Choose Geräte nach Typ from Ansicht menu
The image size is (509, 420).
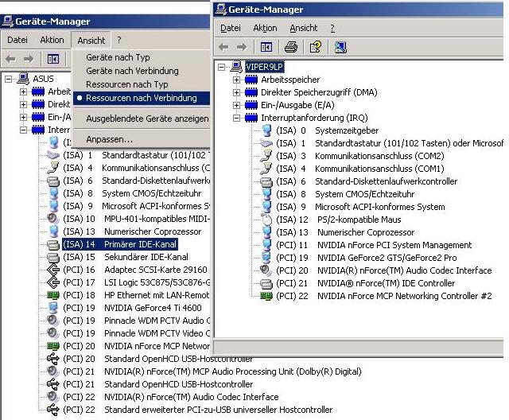[x=118, y=57]
